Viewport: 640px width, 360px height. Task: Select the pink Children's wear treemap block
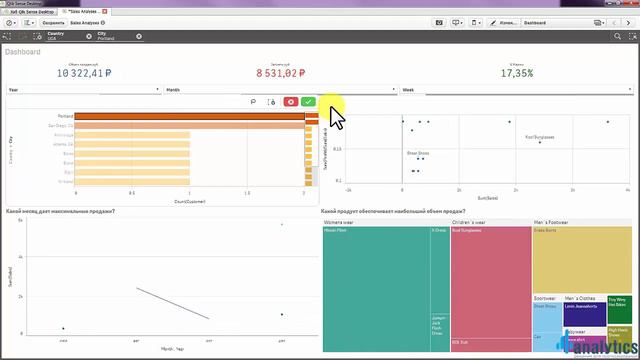coord(491,282)
